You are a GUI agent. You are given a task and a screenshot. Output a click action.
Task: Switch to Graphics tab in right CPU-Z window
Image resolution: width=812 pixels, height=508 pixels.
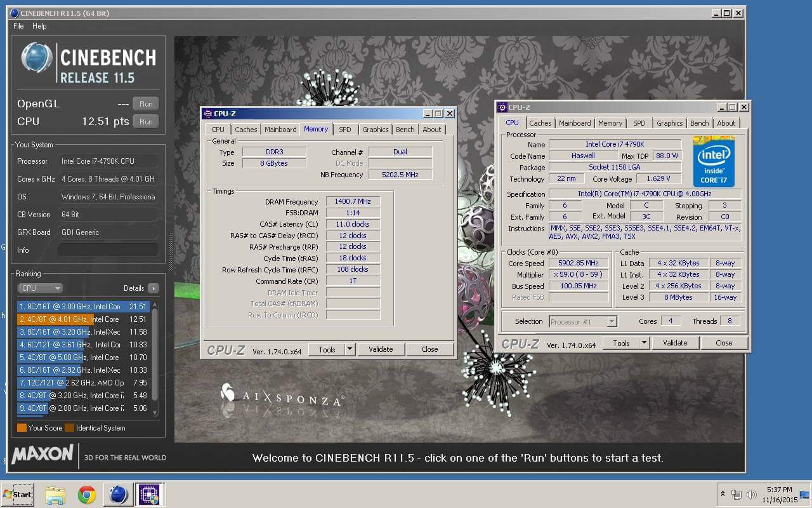point(669,123)
